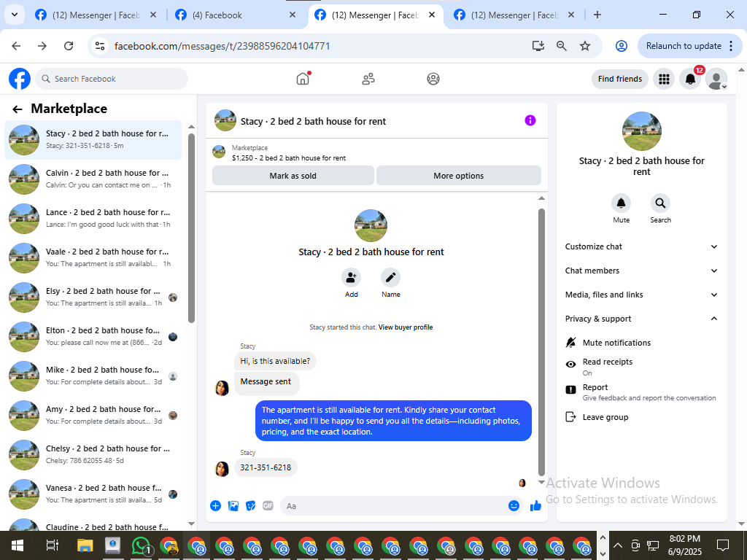Open Vaale conversation in list
Screen dimensions: 747x560
(x=93, y=257)
